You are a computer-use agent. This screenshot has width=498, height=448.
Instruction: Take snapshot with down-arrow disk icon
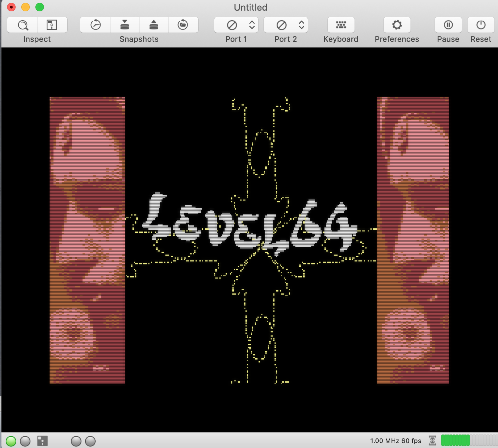[125, 25]
